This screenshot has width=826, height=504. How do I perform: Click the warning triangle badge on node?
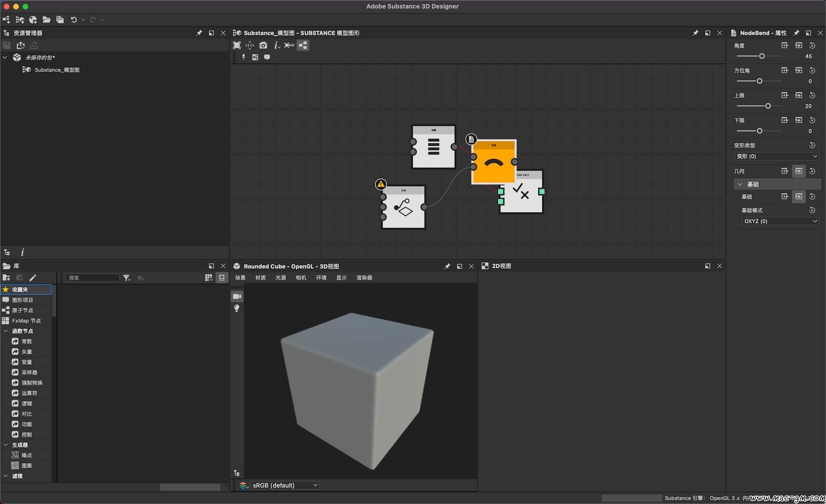[381, 184]
